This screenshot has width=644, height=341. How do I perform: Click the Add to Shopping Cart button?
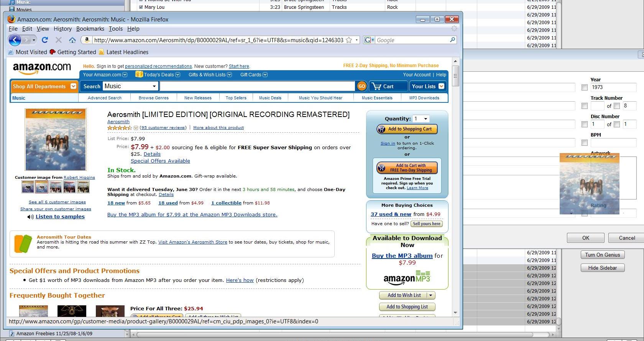(x=407, y=129)
